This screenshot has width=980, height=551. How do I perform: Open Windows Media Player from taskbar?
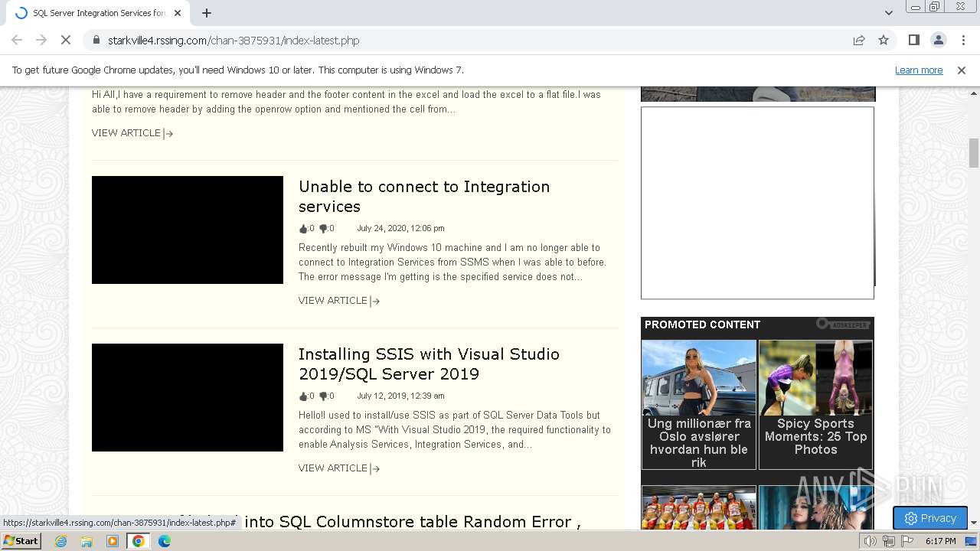click(113, 541)
